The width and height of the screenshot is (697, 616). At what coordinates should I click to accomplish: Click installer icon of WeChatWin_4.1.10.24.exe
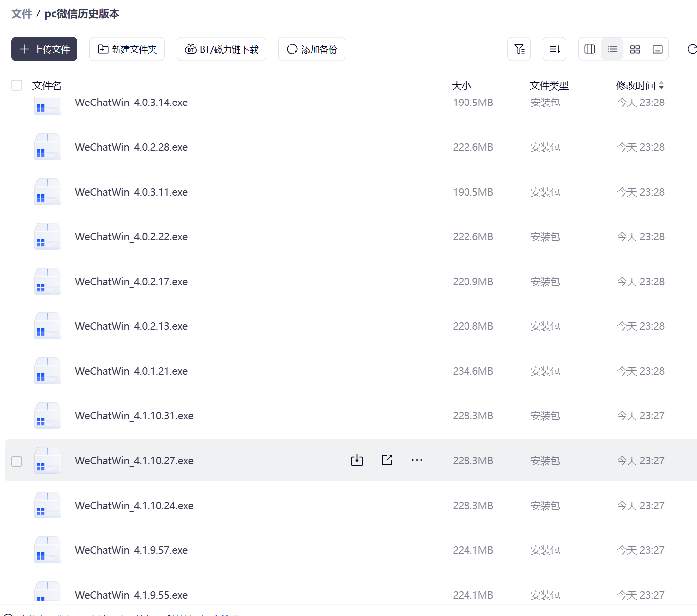click(48, 505)
